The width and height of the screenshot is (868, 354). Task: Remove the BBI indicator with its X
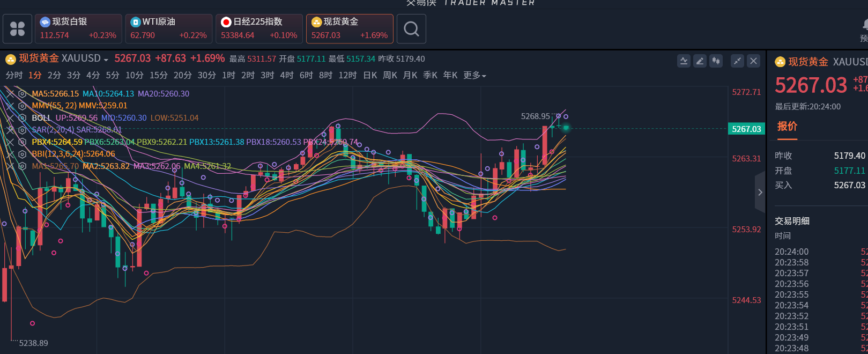10,154
